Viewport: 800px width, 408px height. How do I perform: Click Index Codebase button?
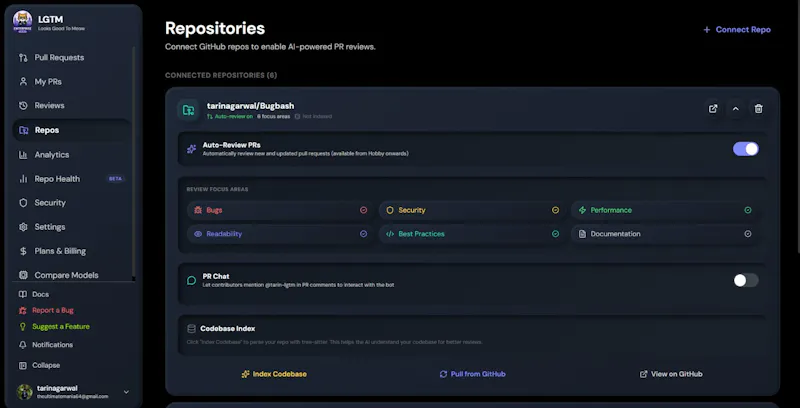[274, 374]
